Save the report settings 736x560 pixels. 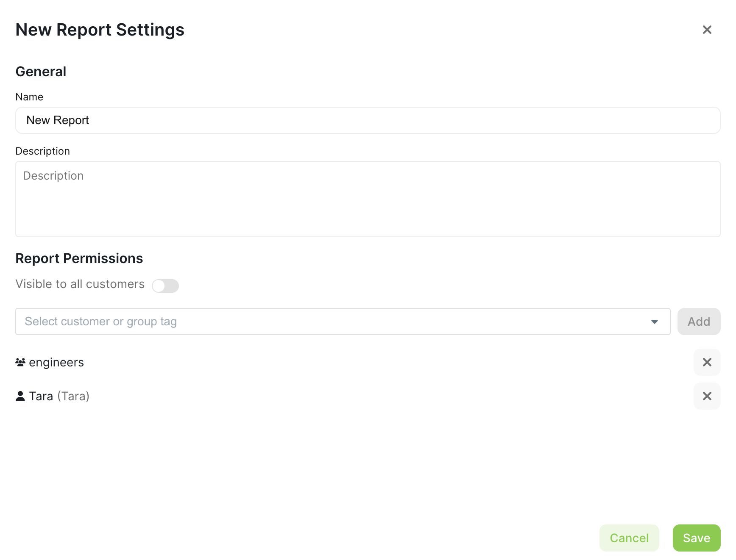tap(696, 538)
